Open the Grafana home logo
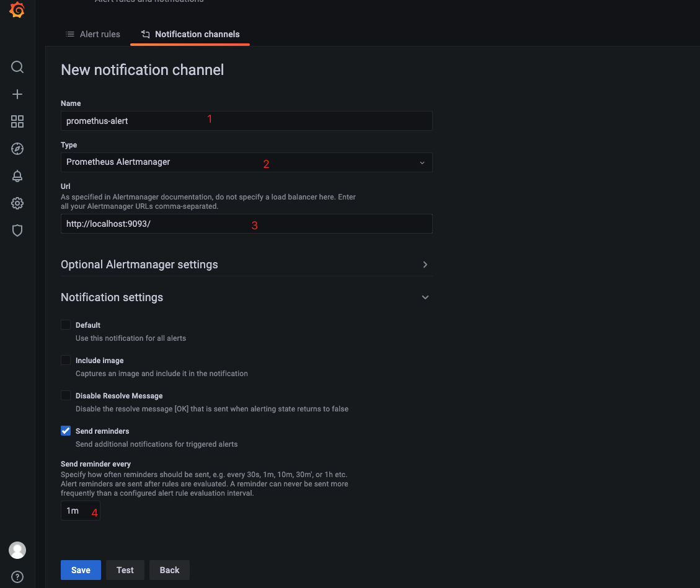Screen dimensions: 700x588 (x=17, y=10)
